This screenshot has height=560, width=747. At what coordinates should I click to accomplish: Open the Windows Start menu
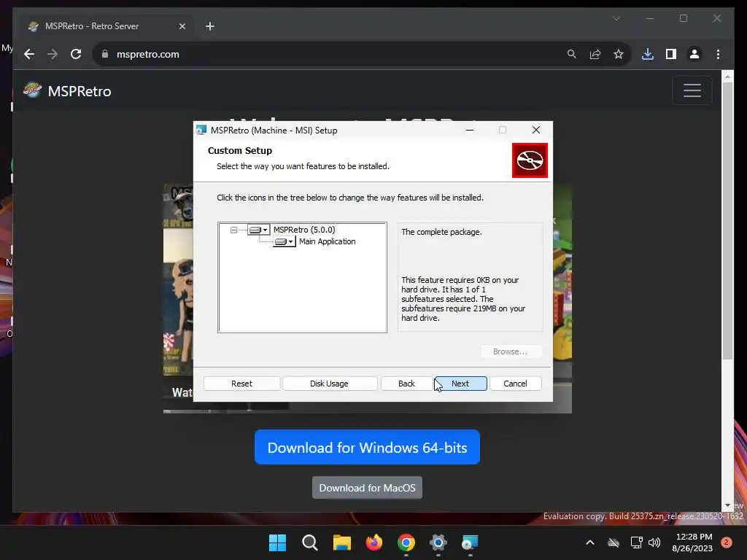(x=277, y=542)
